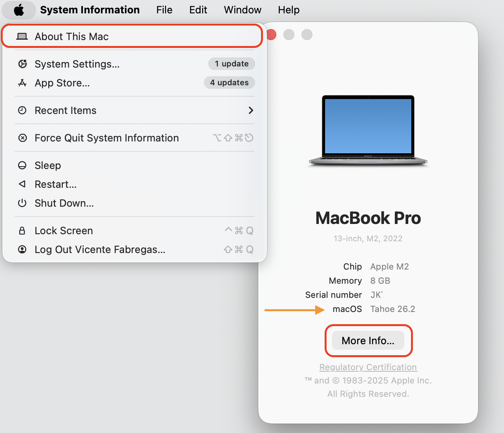Viewport: 504px width, 433px height.
Task: Click the 1 update badge
Action: [232, 64]
